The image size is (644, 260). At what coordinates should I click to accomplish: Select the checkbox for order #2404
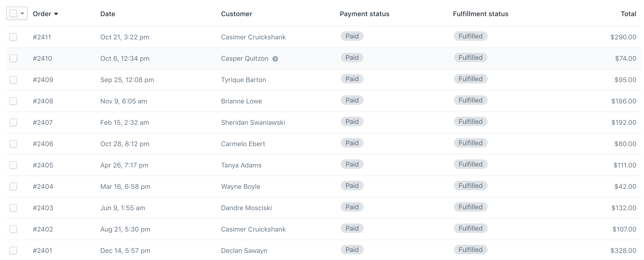pyautogui.click(x=13, y=186)
